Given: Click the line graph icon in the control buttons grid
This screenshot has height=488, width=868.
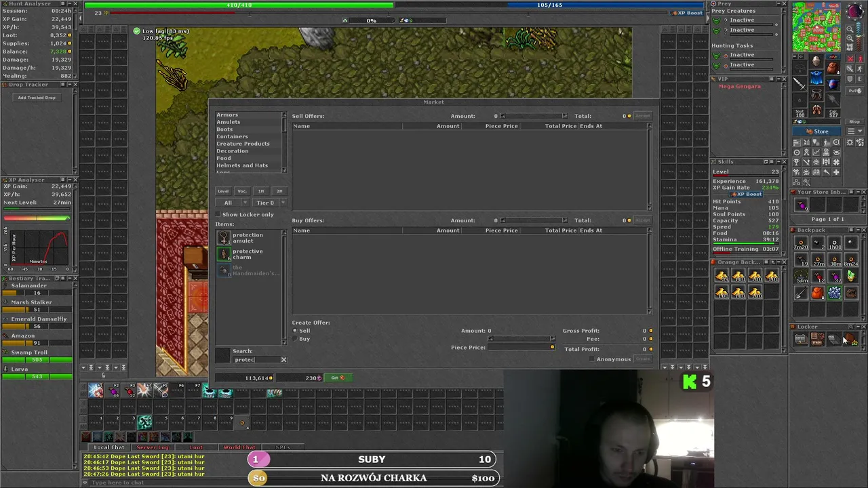Looking at the screenshot, I should point(816,152).
